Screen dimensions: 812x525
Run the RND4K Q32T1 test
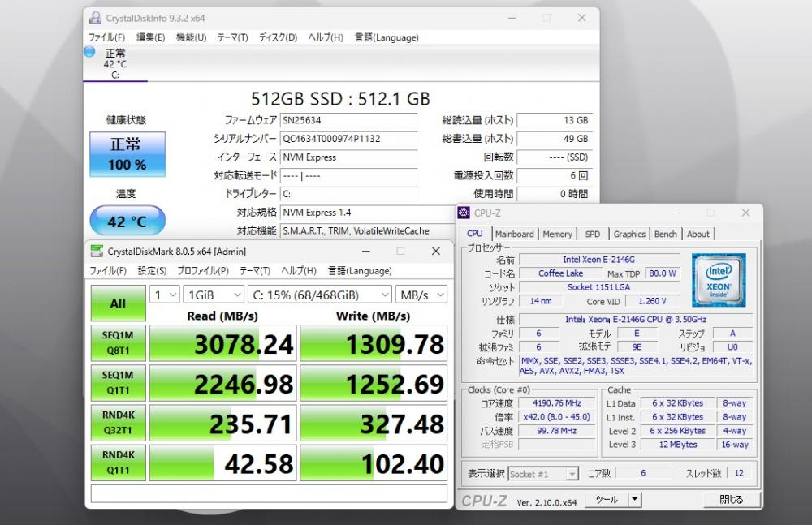pyautogui.click(x=118, y=423)
